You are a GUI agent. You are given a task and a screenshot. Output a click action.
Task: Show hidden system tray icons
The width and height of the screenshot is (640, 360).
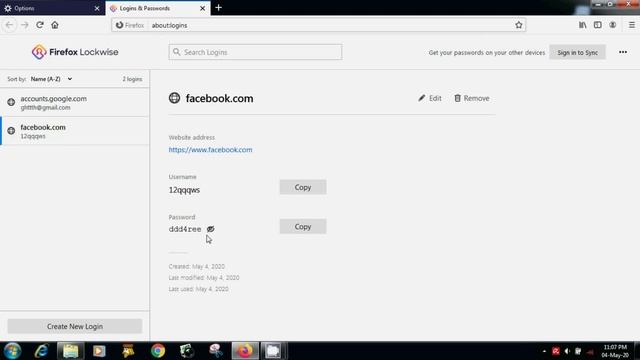point(544,351)
